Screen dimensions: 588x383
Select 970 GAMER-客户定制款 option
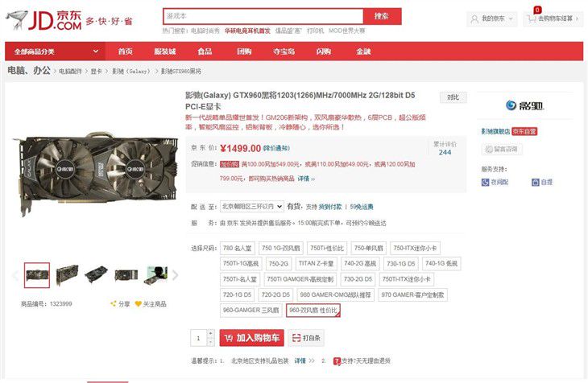pos(413,294)
